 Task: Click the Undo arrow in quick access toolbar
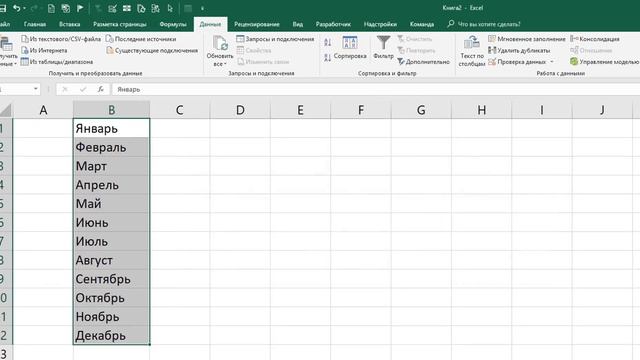click(16, 8)
